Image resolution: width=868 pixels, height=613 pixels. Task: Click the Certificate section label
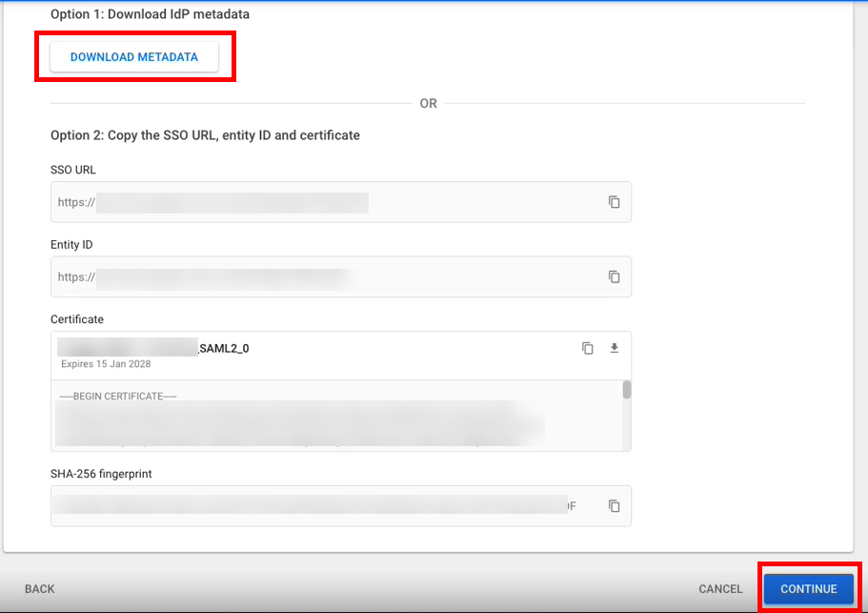tap(77, 319)
